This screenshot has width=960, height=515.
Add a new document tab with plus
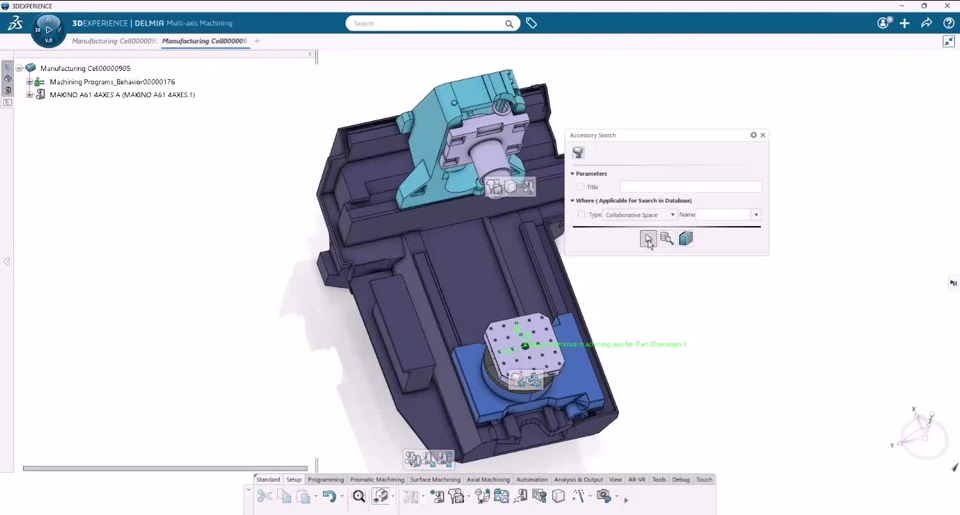[257, 41]
